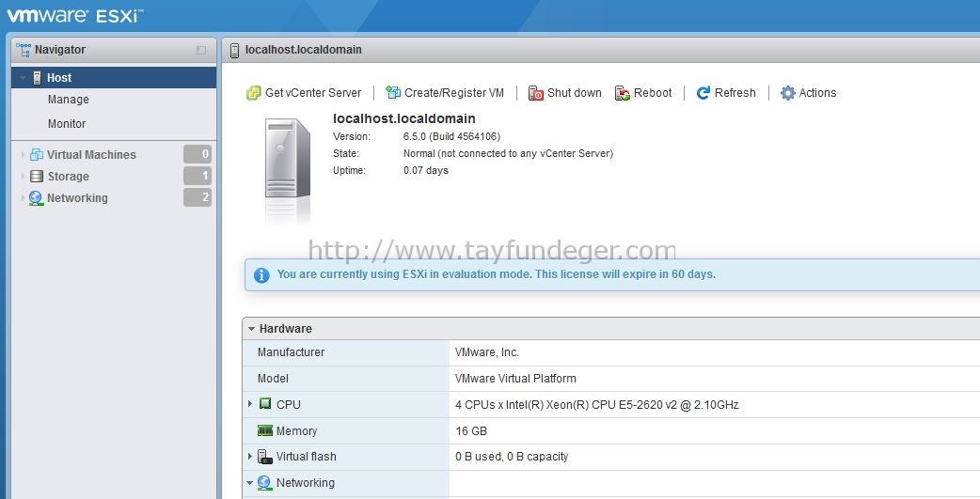980x499 pixels.
Task: Collapse the Host tree node
Action: [24, 78]
